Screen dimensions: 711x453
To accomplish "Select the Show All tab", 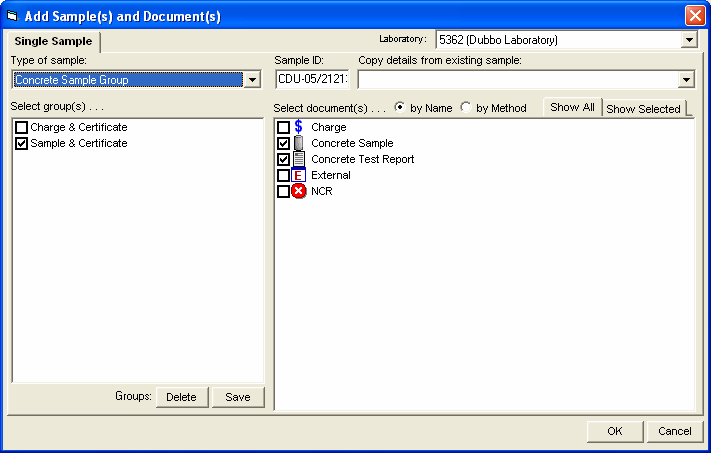I will click(x=572, y=107).
